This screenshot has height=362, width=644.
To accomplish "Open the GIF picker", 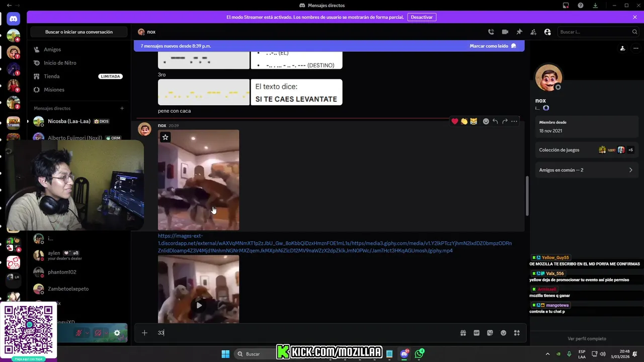I will (x=476, y=333).
